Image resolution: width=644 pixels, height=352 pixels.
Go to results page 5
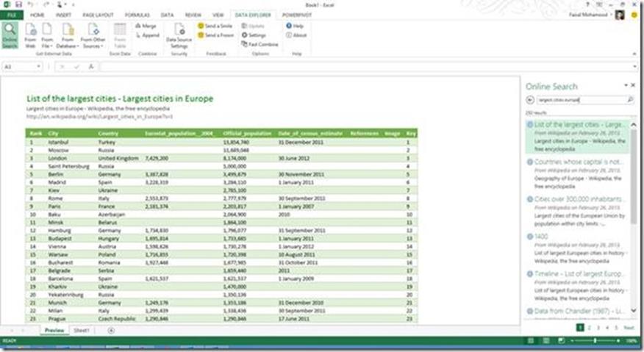[x=616, y=327]
